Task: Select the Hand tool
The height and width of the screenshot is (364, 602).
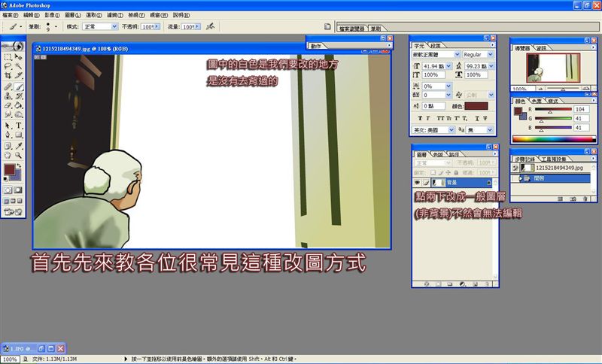Action: click(8, 155)
